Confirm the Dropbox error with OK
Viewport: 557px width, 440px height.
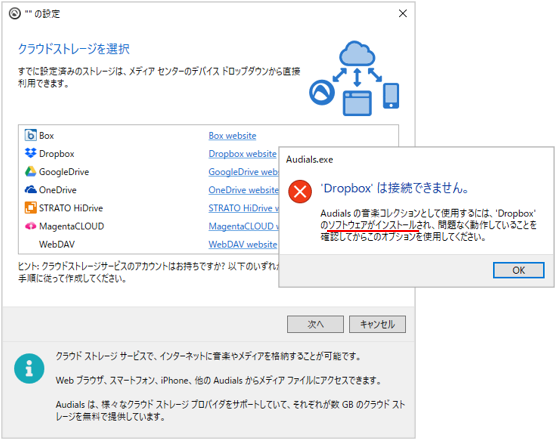(518, 270)
